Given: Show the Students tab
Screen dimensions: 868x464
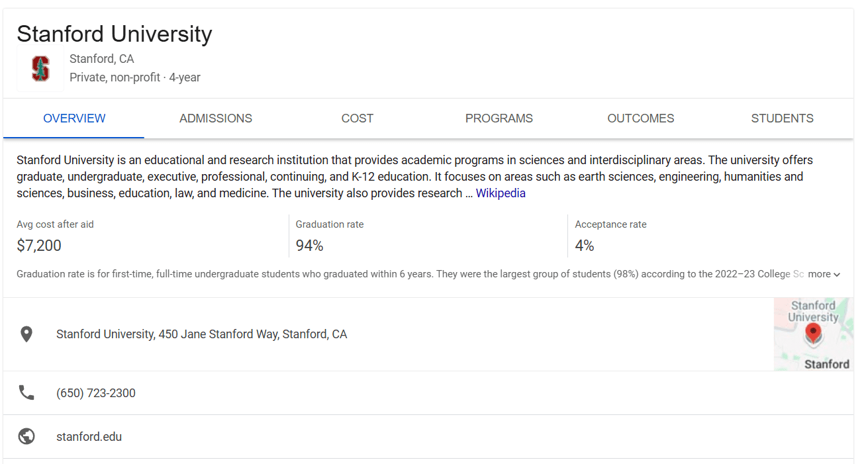Looking at the screenshot, I should point(782,118).
